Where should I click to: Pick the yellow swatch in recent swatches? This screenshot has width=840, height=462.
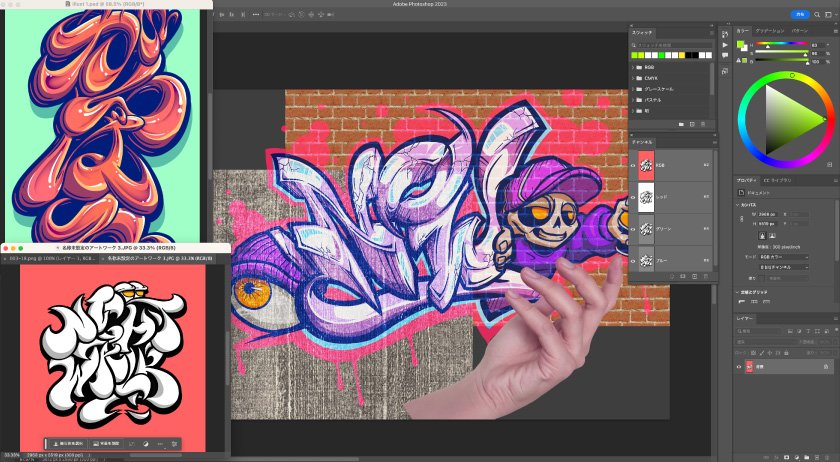coord(682,55)
